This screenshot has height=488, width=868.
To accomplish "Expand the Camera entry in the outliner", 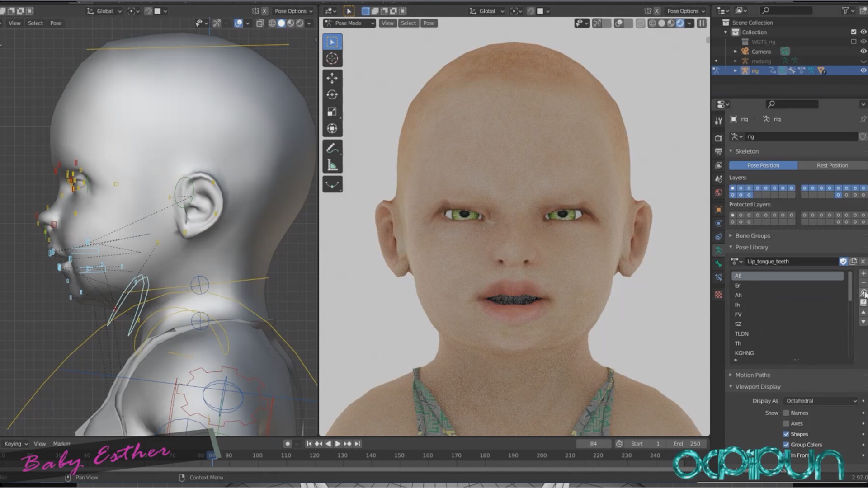I will (735, 52).
